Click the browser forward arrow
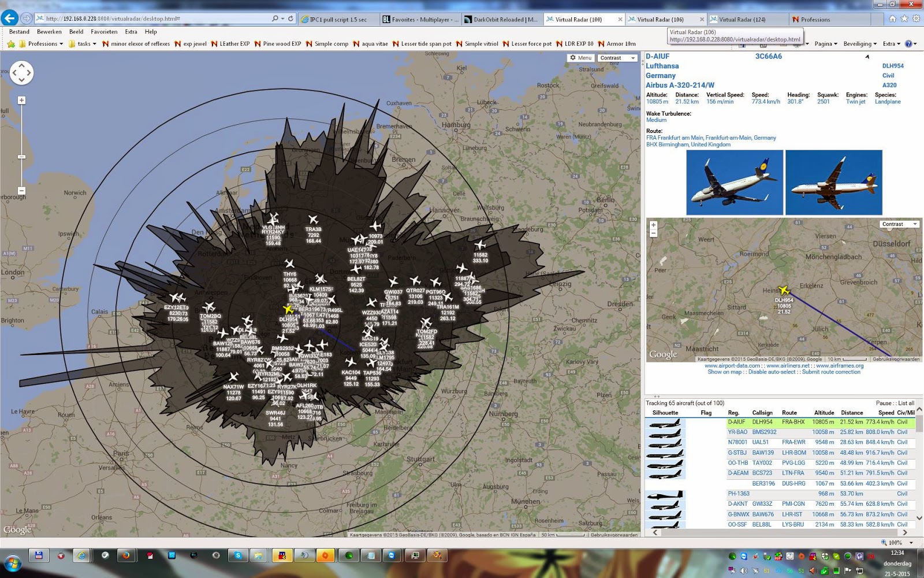This screenshot has height=578, width=924. pos(26,18)
